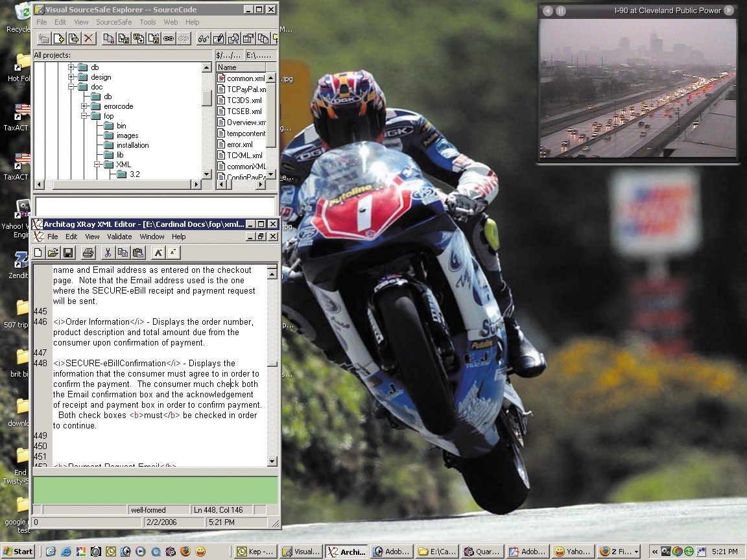Click the Paste clipboard icon in XML Editor
This screenshot has width=747, height=560.
click(x=137, y=253)
